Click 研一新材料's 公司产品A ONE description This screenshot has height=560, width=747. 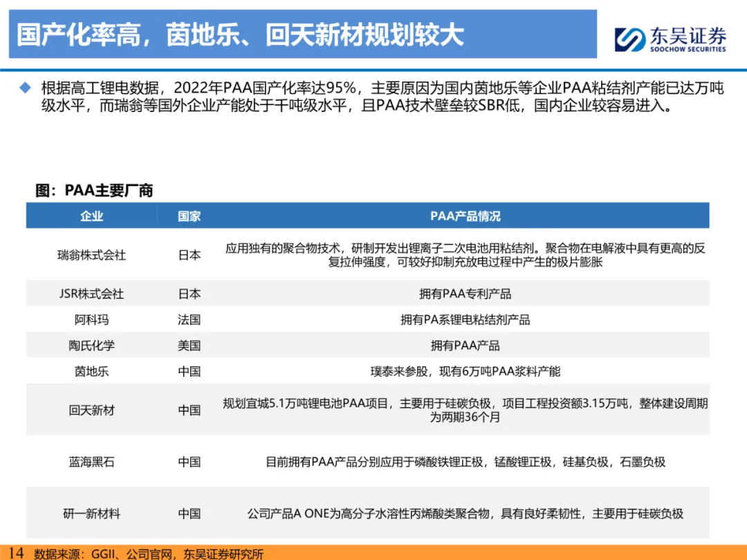(x=465, y=513)
